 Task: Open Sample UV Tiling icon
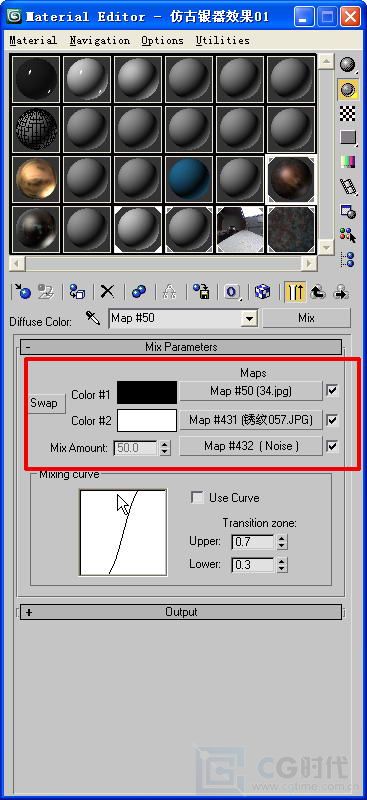click(x=348, y=137)
